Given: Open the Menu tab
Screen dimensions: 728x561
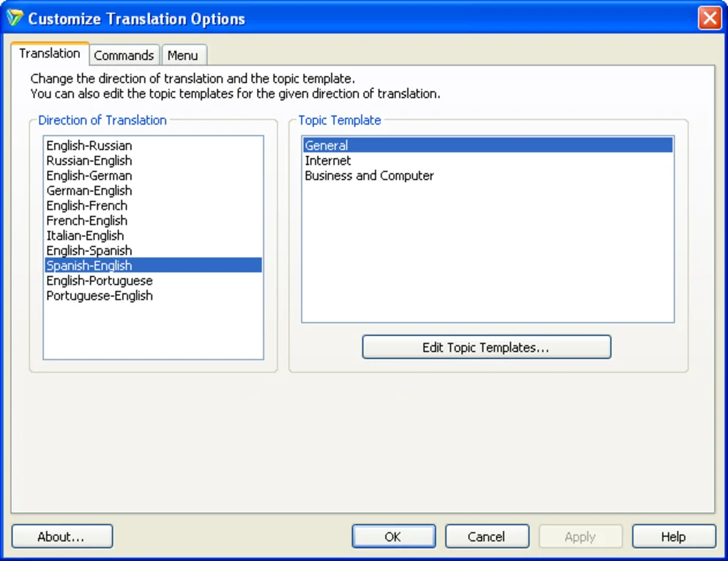Looking at the screenshot, I should [183, 55].
